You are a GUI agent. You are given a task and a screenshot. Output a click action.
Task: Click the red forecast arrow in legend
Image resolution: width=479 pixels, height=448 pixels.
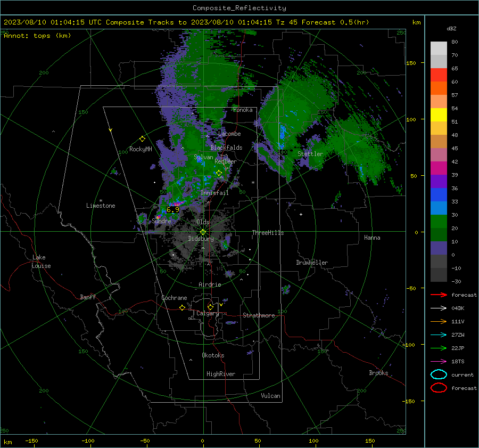pos(439,295)
